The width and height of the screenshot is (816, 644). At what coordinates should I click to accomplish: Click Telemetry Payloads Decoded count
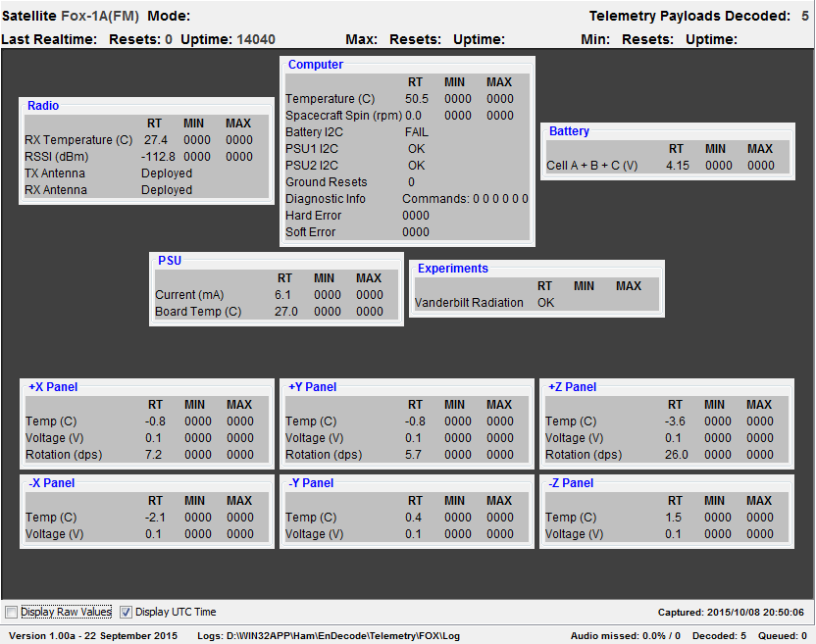(x=804, y=16)
